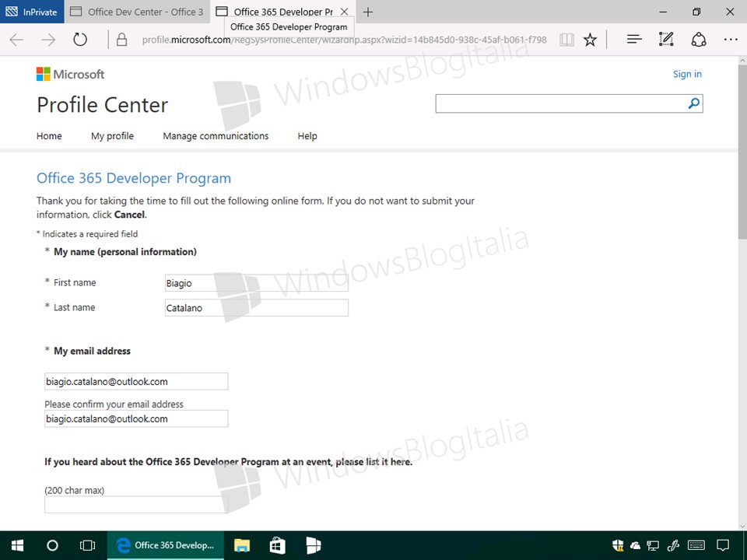Go forward using the browser forward arrow
Screen dimensions: 747x560
pyautogui.click(x=48, y=40)
